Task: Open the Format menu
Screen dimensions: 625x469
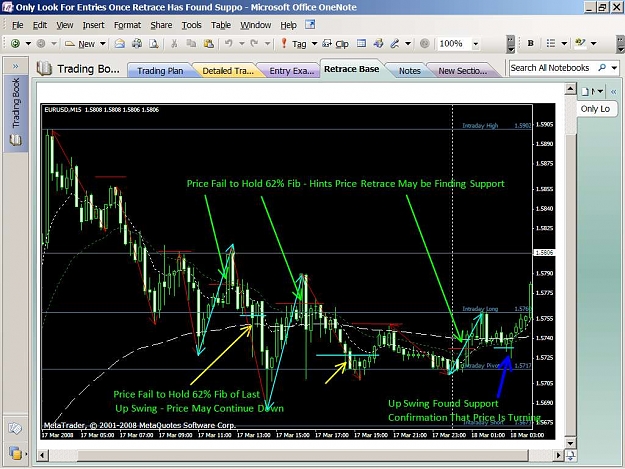Action: coord(128,25)
